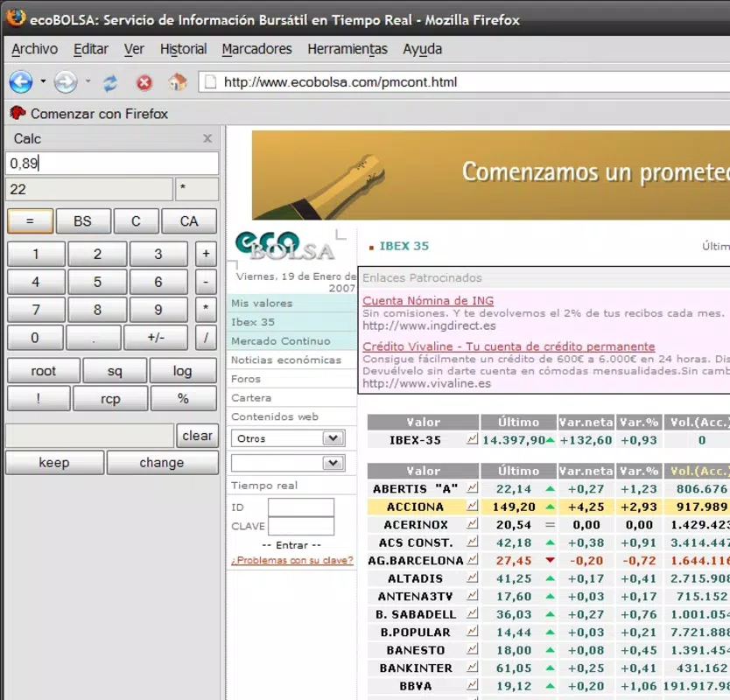Click the calculator percent button
Screen dimensions: 730x700
(x=183, y=399)
